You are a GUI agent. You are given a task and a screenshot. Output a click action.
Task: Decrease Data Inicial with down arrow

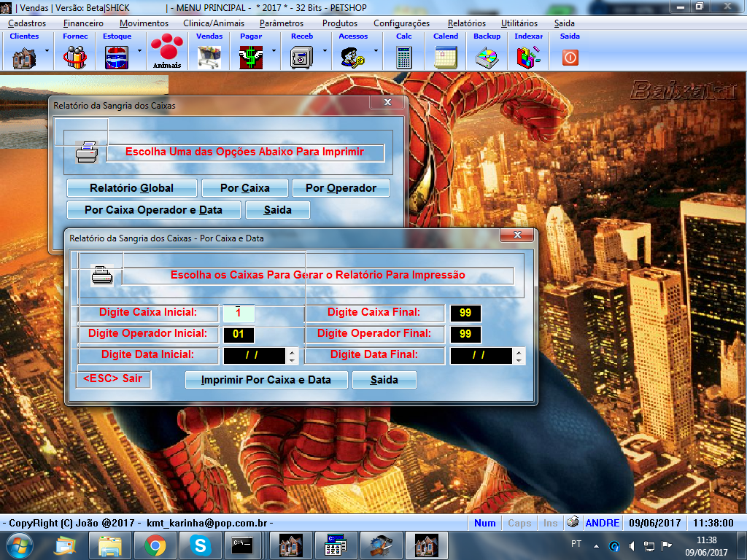[292, 360]
